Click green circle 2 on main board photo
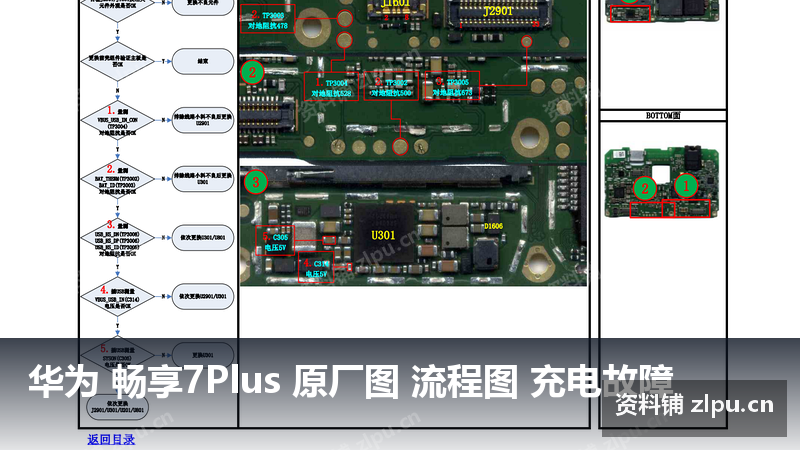 pos(252,72)
